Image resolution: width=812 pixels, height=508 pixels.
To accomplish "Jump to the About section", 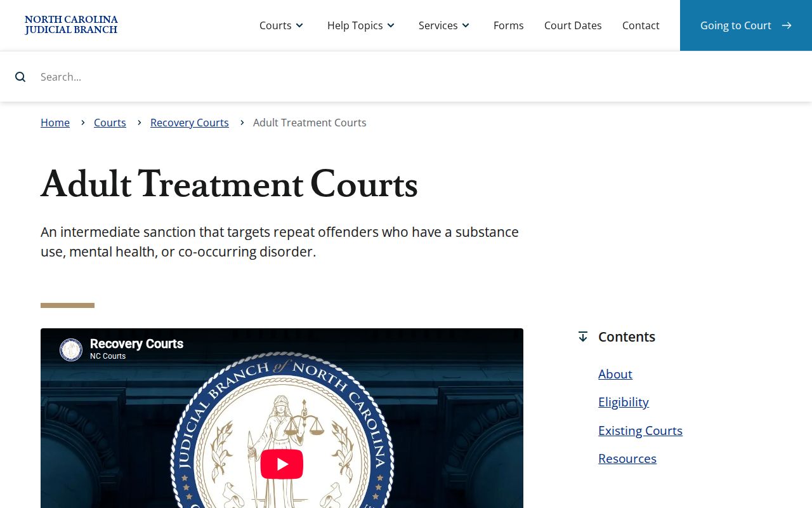I will [x=615, y=374].
